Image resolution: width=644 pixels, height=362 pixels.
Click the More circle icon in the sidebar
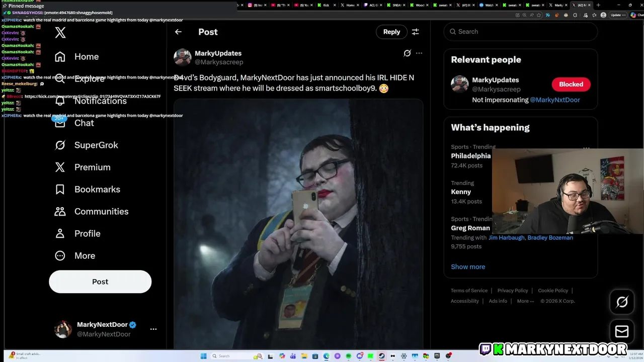60,255
